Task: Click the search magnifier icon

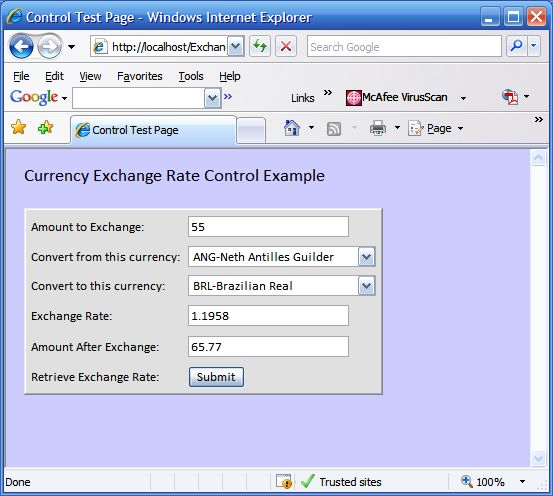Action: coord(516,46)
